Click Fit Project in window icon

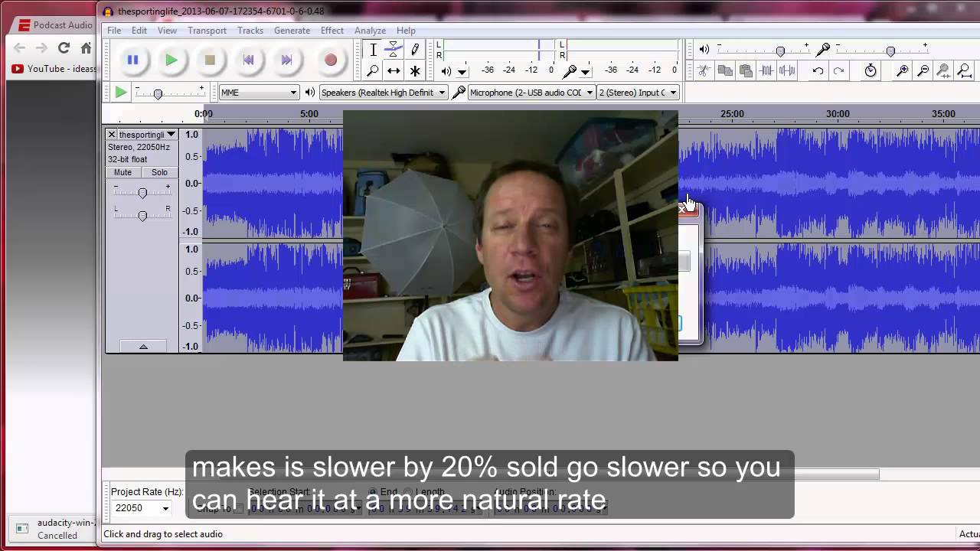(965, 70)
